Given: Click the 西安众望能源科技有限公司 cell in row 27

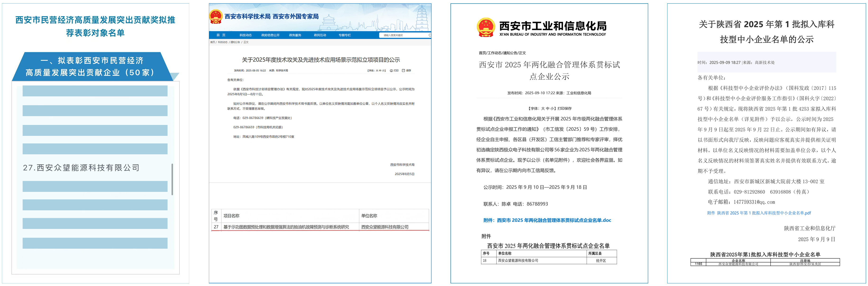Looking at the screenshot, I should (x=385, y=227).
